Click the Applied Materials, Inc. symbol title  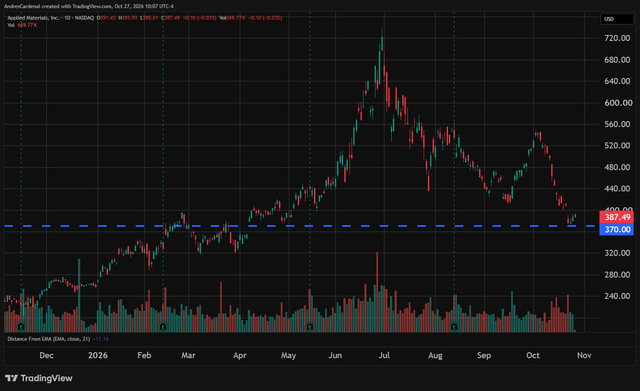33,18
